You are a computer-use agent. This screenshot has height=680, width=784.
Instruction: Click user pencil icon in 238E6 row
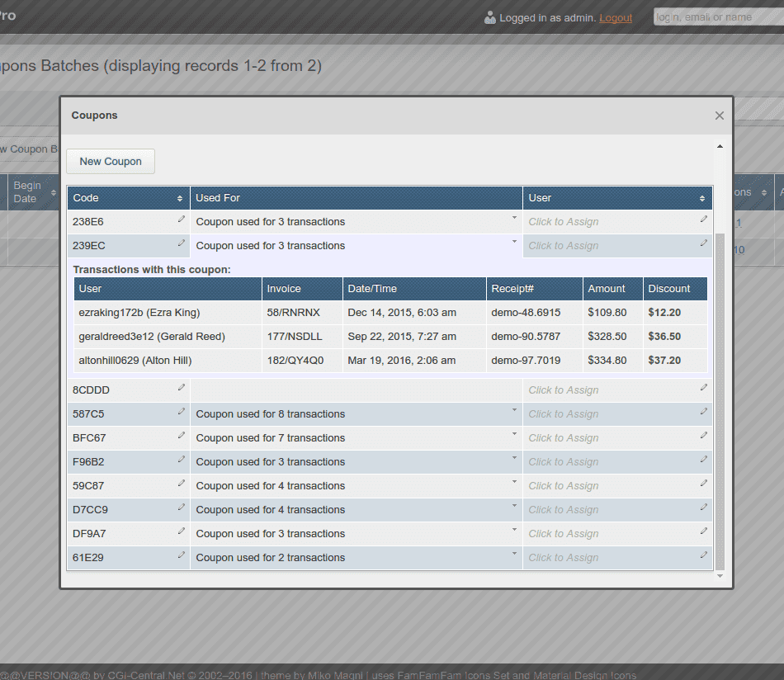[703, 219]
